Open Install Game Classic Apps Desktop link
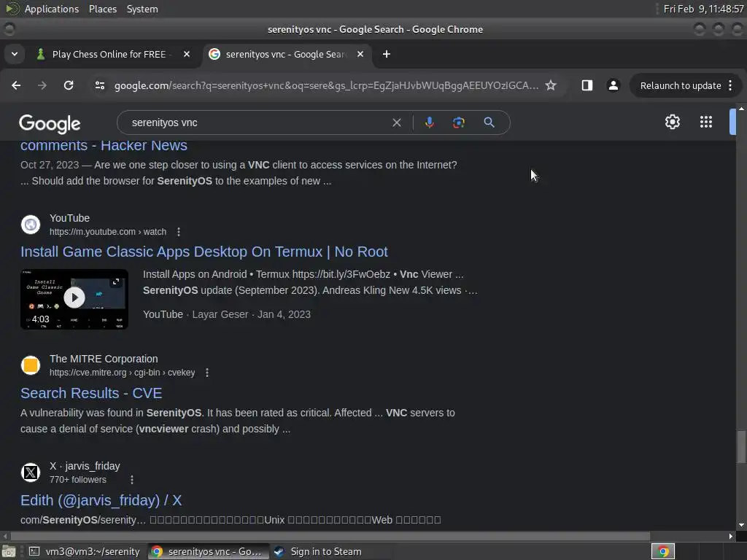 (204, 252)
